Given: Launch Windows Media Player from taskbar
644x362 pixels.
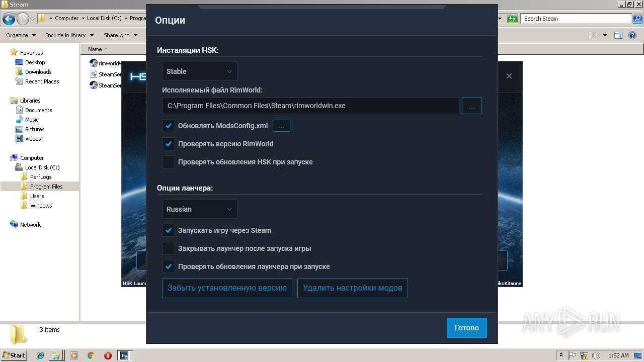Looking at the screenshot, I should [x=74, y=355].
